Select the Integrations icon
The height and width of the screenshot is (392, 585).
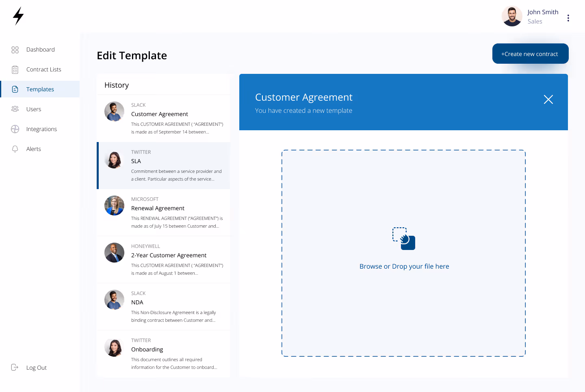coord(15,129)
